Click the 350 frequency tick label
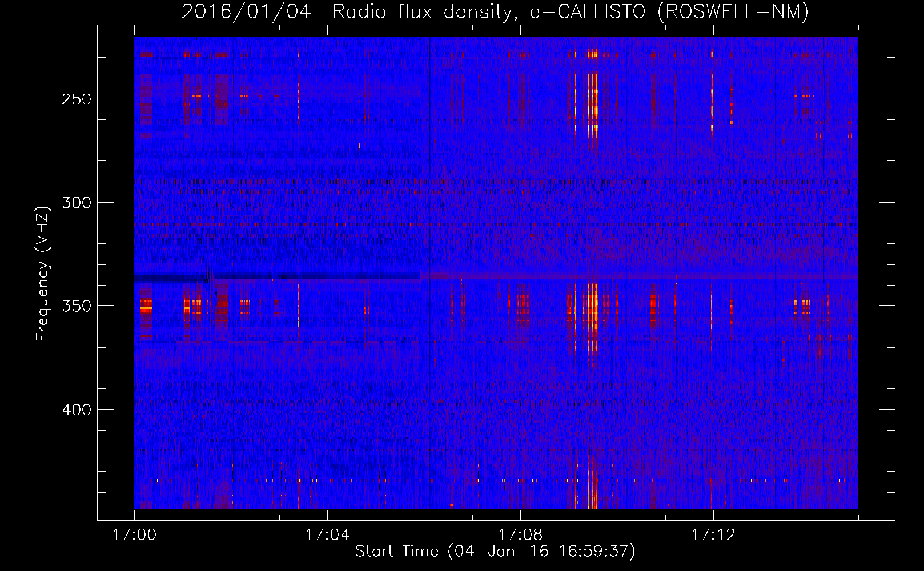924x571 pixels. (77, 307)
